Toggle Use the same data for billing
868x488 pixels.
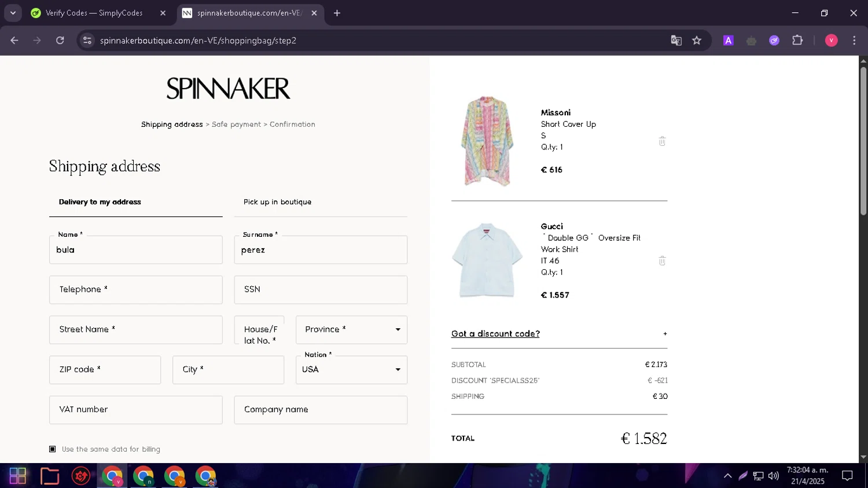tap(53, 449)
